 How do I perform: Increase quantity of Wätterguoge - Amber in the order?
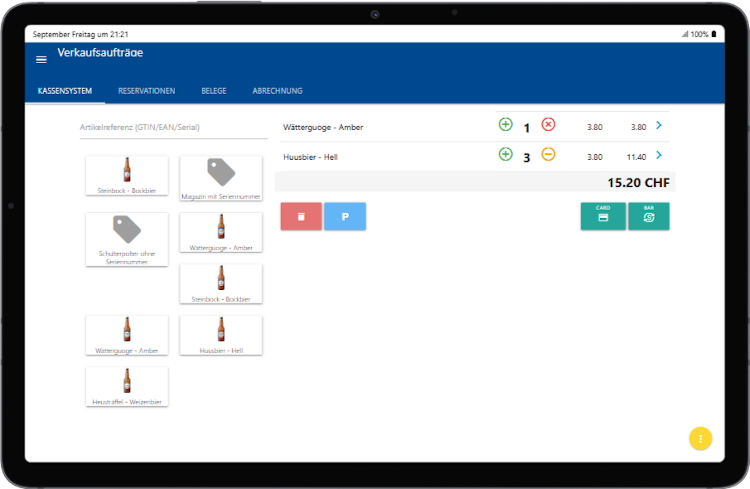click(505, 125)
